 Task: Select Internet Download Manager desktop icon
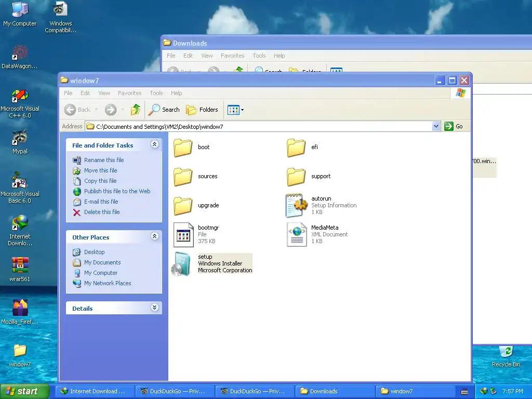tap(20, 231)
